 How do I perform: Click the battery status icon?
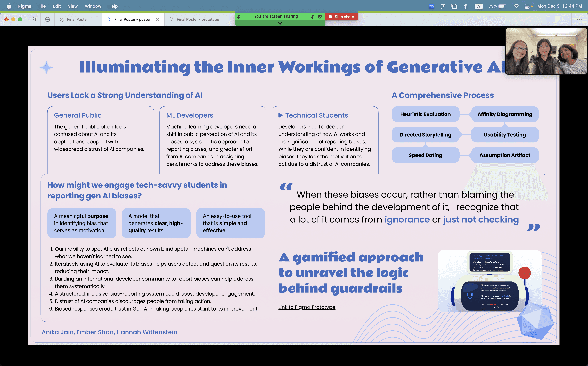click(502, 6)
